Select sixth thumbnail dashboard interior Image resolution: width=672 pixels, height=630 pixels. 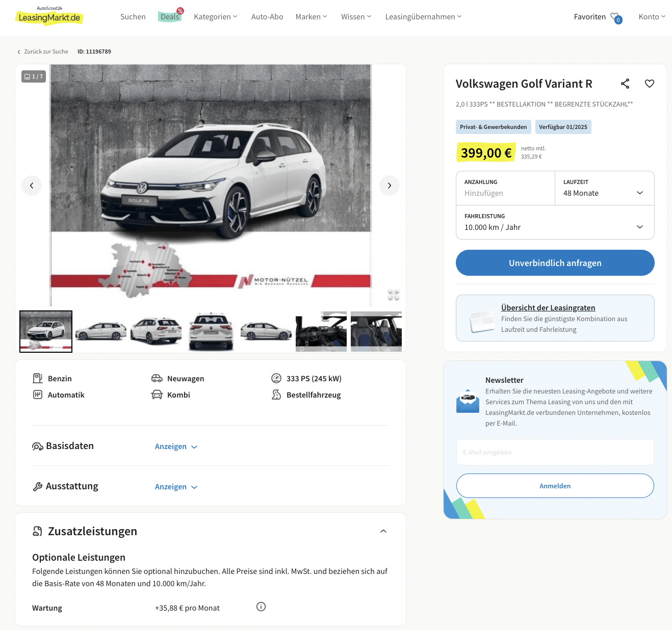tap(321, 331)
